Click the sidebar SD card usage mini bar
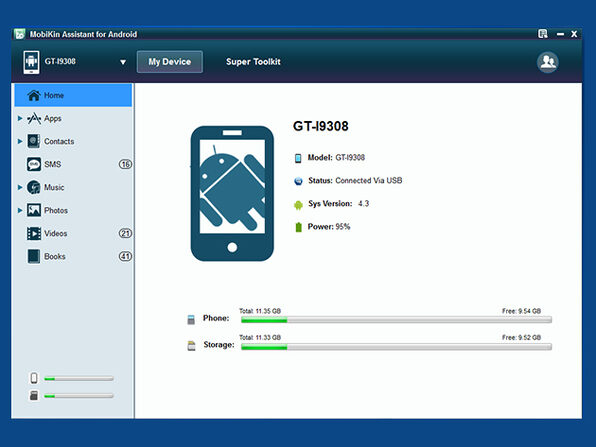The image size is (596, 447). click(79, 396)
